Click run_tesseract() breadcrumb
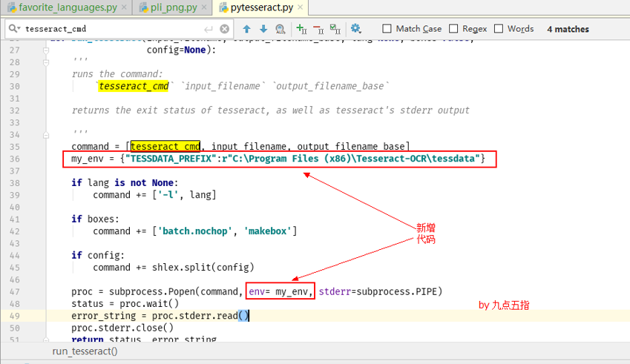Viewport: 630px width, 364px height. pyautogui.click(x=85, y=351)
